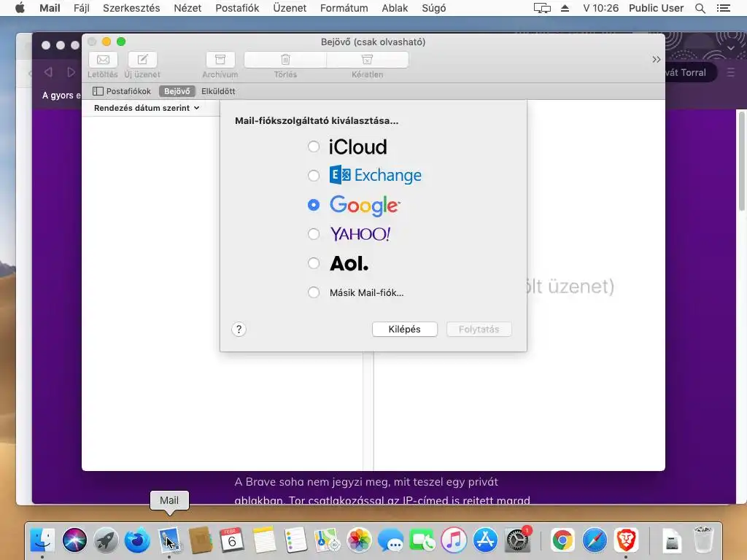
Task: Open the Súgó menu
Action: 434,8
